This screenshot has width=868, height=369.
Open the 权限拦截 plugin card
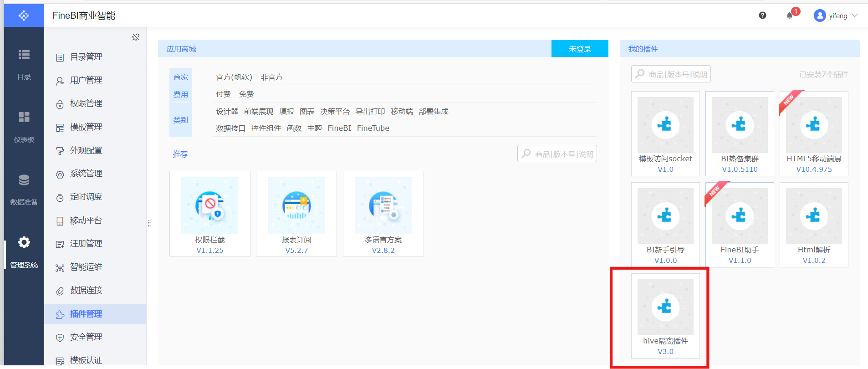(x=210, y=214)
